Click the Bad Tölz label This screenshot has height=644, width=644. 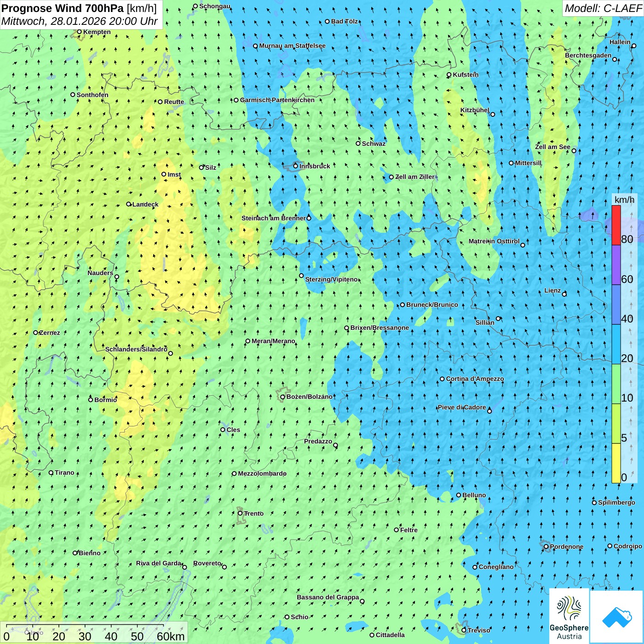[345, 21]
